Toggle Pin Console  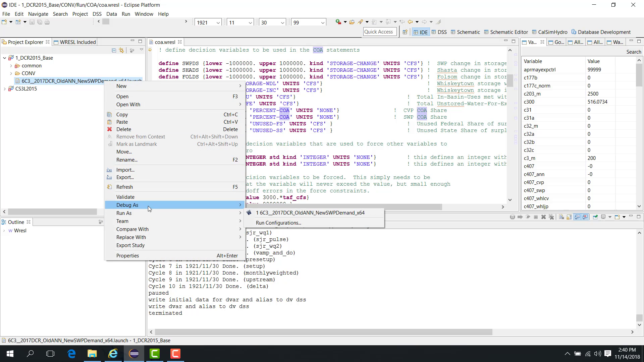tap(595, 217)
